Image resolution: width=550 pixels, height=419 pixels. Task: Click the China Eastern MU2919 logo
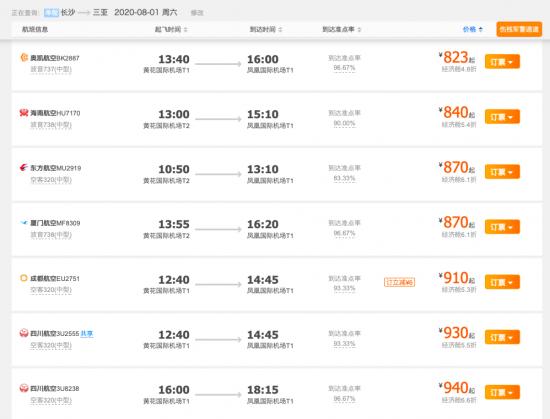coord(24,168)
